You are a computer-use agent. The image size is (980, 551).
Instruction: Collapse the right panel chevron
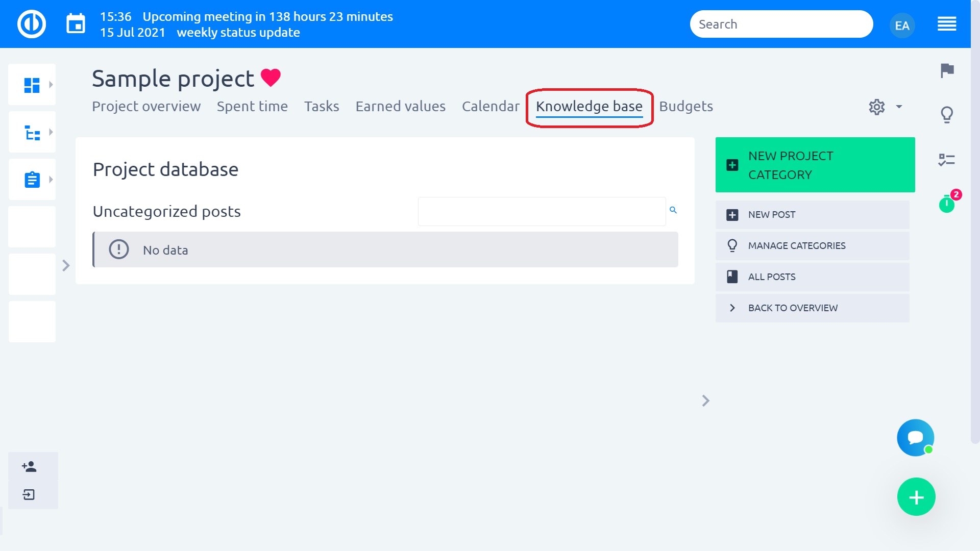[705, 401]
